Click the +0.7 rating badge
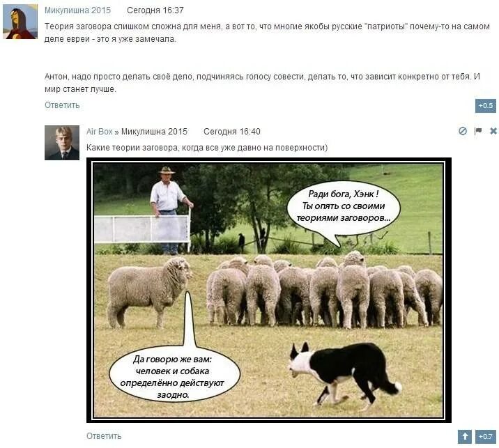The image size is (499, 448). [486, 436]
